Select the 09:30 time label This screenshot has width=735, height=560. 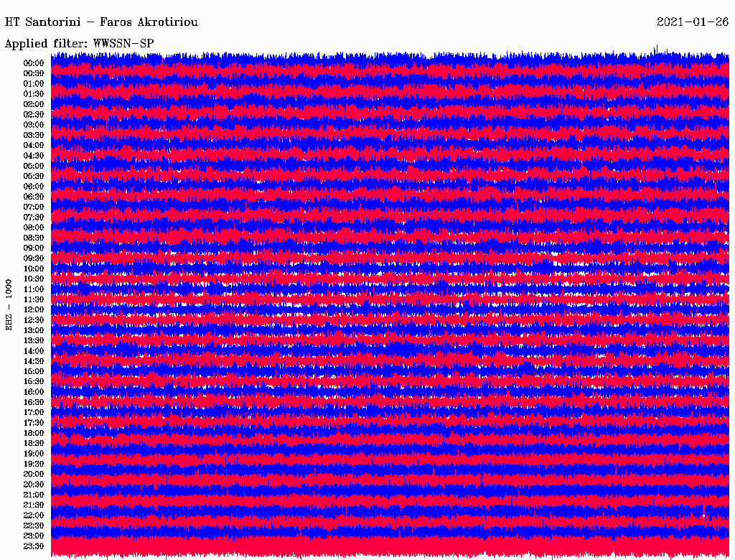pos(34,258)
